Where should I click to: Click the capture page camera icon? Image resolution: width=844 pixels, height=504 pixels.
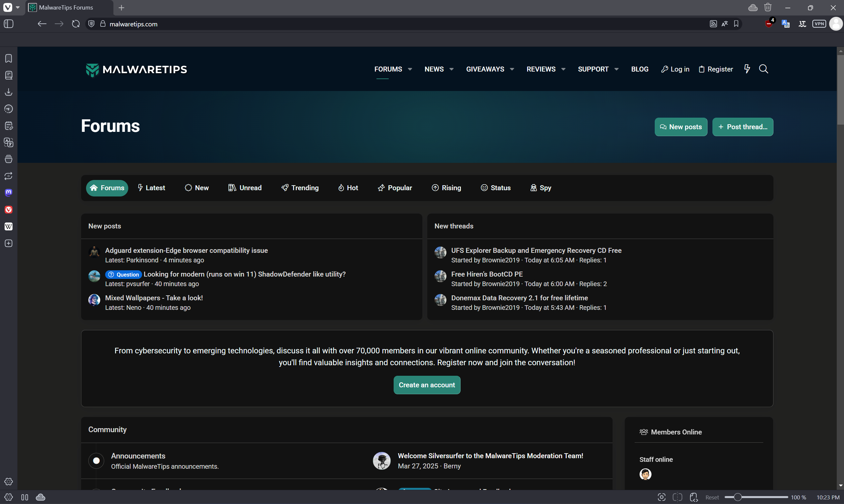click(661, 497)
